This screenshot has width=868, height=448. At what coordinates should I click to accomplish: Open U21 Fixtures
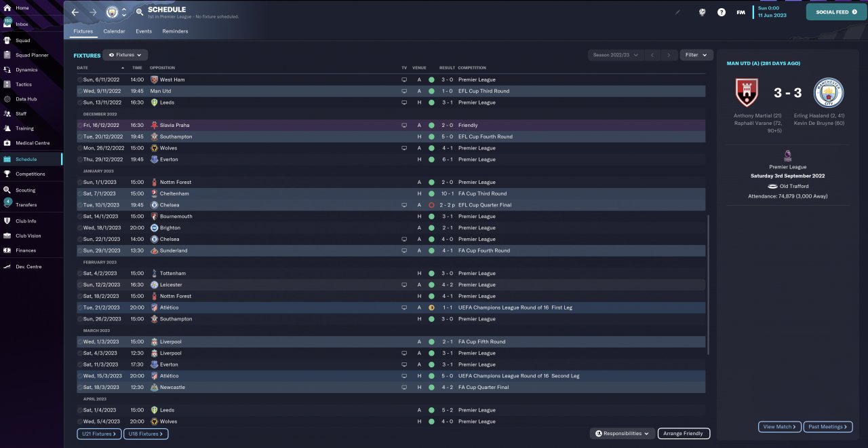pyautogui.click(x=99, y=433)
